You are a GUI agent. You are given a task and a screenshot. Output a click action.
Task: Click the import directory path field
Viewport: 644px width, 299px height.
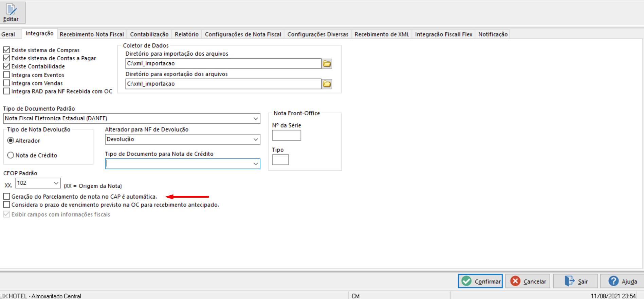pos(223,63)
